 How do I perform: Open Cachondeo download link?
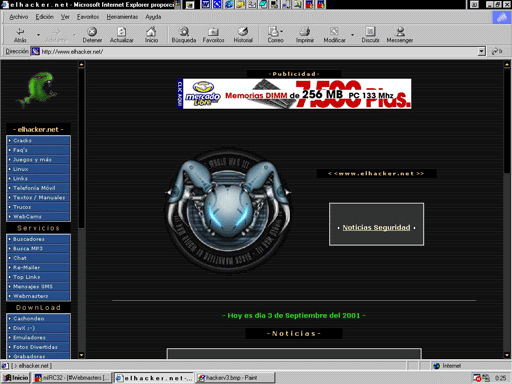click(38, 319)
